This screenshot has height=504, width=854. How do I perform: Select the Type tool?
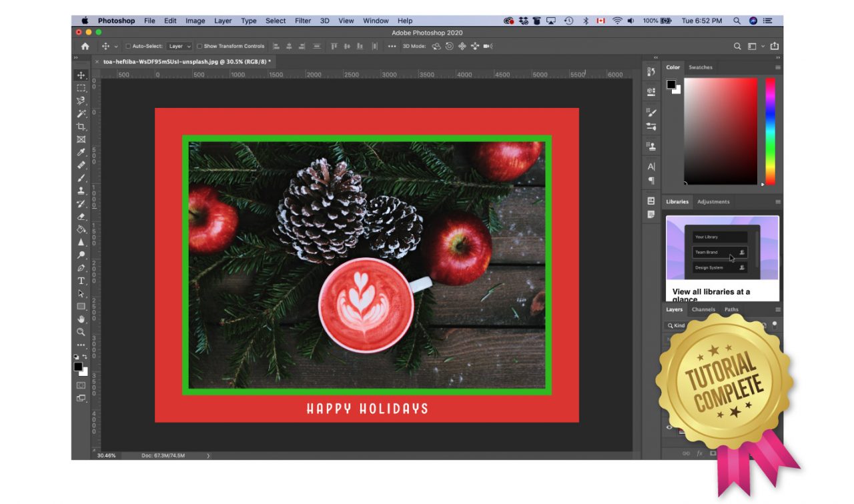pos(81,280)
